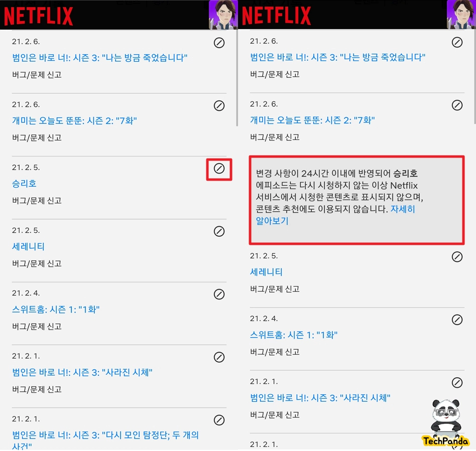Select the 21. 2. 5. date above 승리호
The height and width of the screenshot is (451, 476).
pos(26,168)
